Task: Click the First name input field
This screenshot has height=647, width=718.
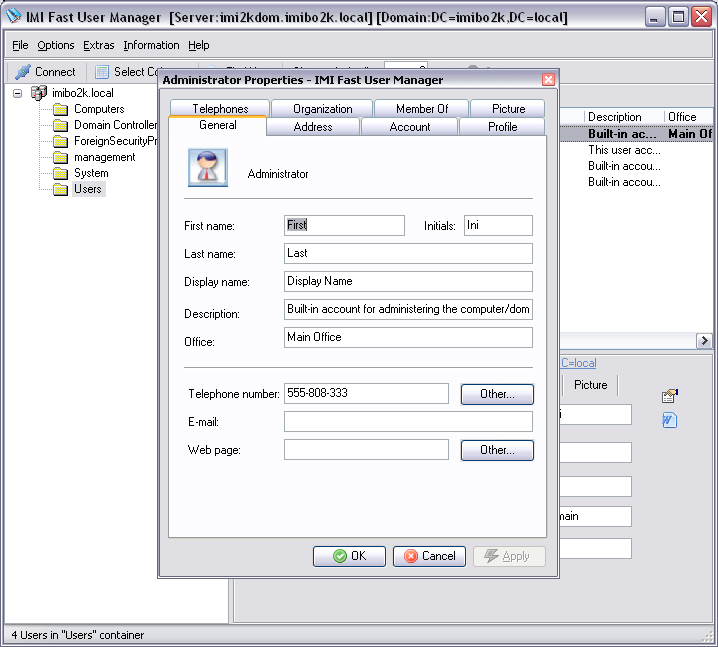Action: click(344, 225)
